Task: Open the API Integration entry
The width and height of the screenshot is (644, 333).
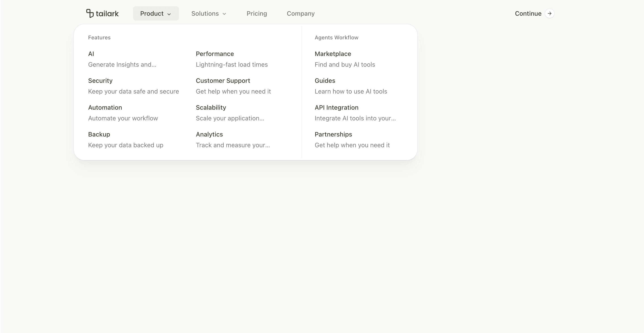Action: [x=336, y=107]
